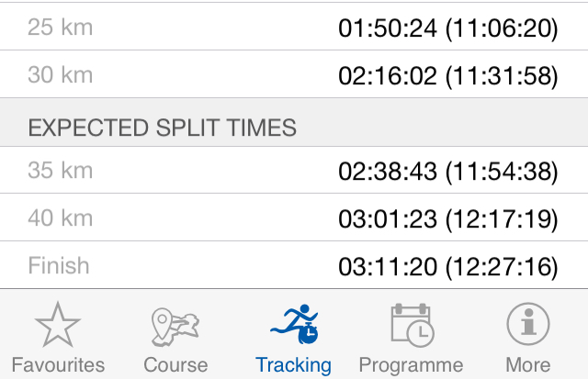Screen dimensions: 588x379
Task: Switch to the Course tab label
Action: click(x=175, y=364)
